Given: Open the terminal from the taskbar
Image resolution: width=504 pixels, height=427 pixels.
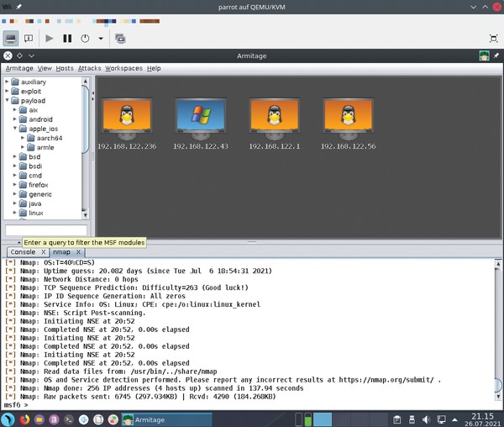Looking at the screenshot, I should pos(69,419).
